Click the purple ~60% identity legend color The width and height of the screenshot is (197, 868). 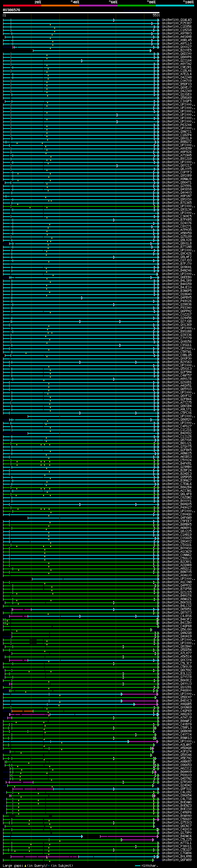point(98,6)
